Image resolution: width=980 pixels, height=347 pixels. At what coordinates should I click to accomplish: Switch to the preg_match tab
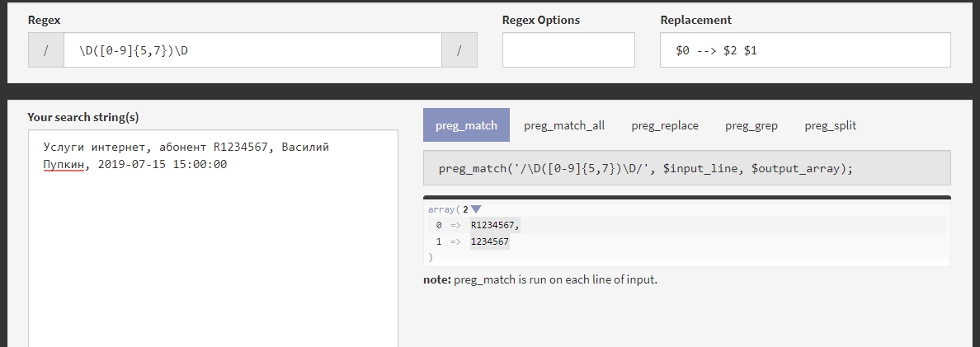point(466,125)
